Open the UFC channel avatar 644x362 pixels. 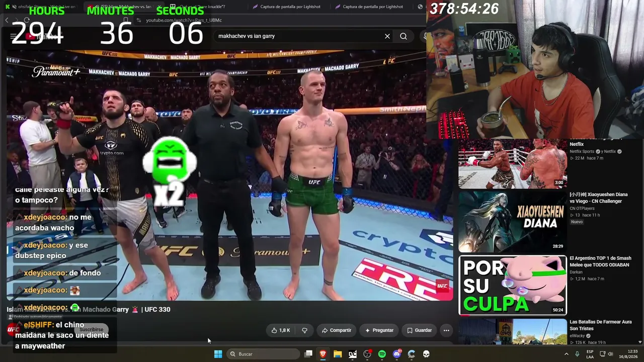pyautogui.click(x=14, y=330)
